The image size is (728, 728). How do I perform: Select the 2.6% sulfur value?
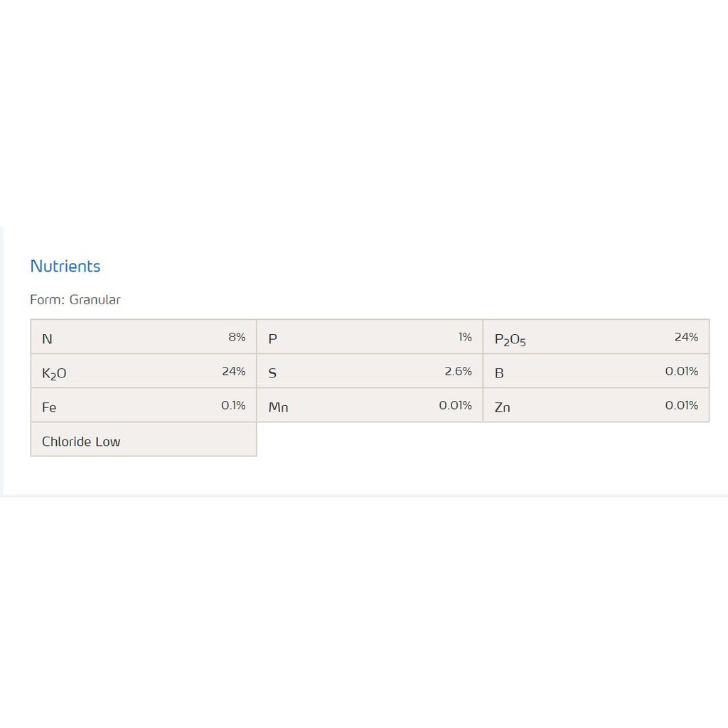[x=458, y=371]
